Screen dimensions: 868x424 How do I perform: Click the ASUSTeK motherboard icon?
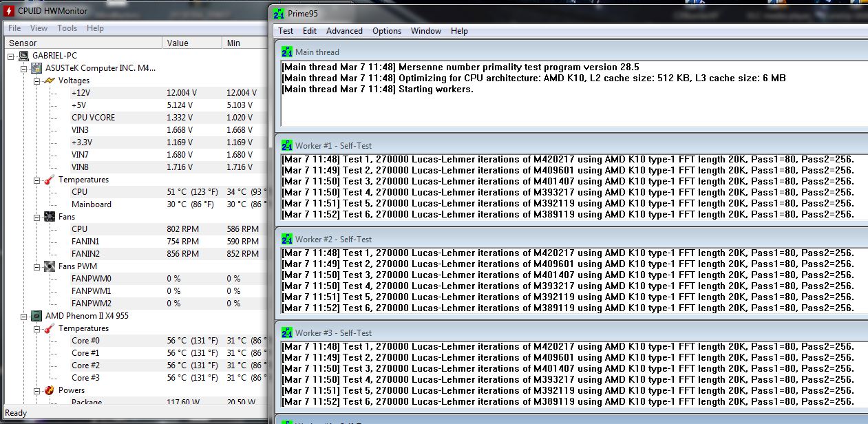coord(36,68)
